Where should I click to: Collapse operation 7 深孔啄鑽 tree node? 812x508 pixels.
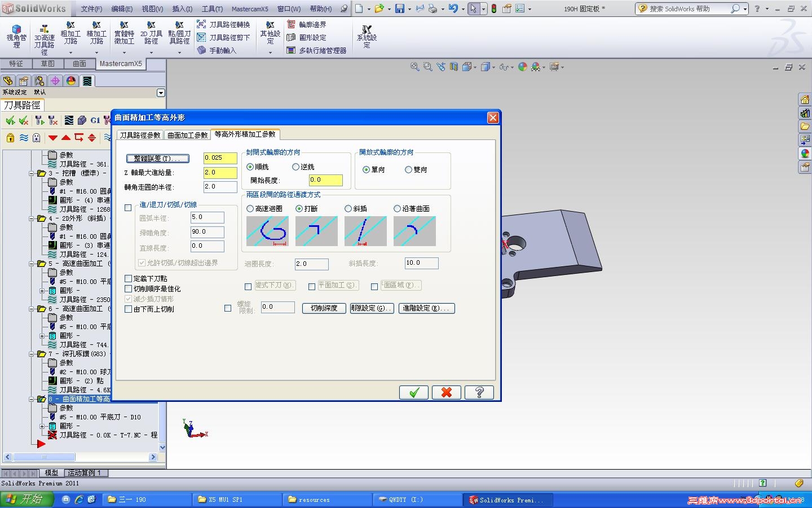(32, 354)
